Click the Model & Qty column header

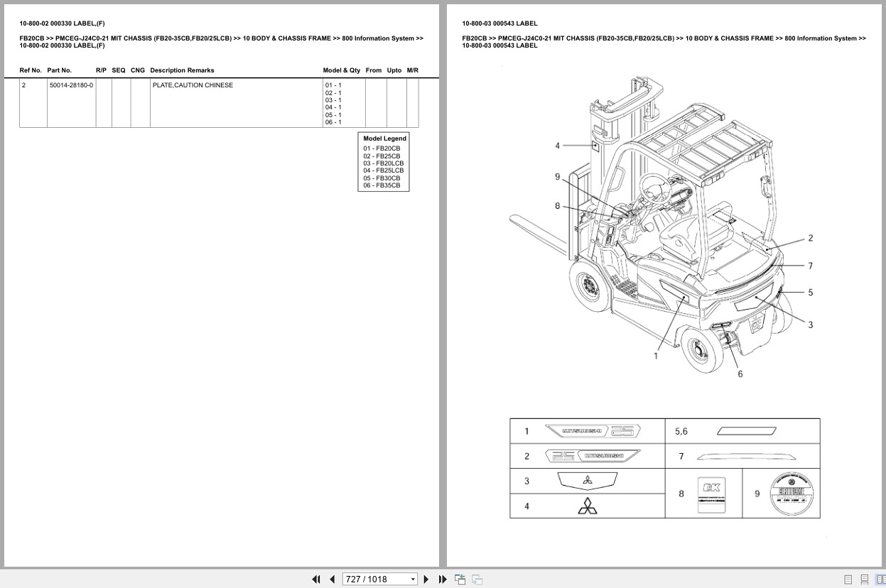[x=342, y=70]
